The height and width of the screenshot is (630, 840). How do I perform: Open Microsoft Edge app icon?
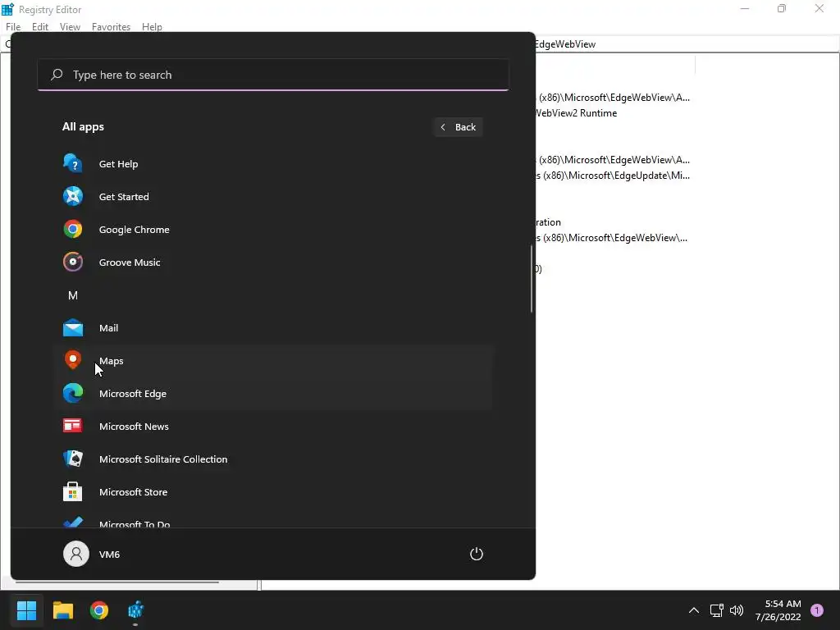(x=73, y=393)
